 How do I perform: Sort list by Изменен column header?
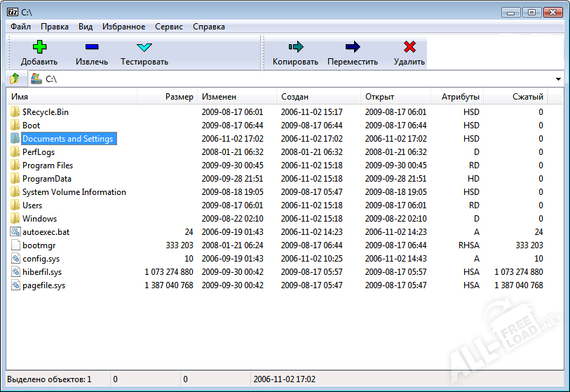(x=219, y=97)
